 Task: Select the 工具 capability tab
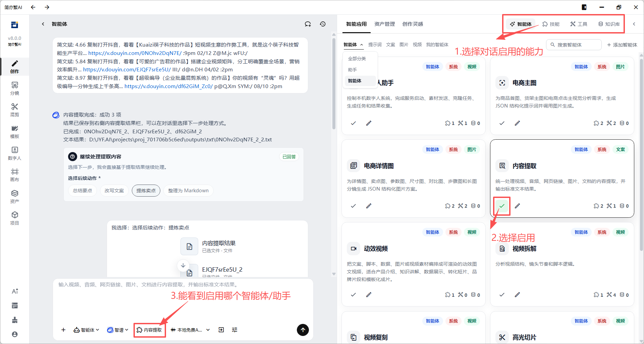pyautogui.click(x=579, y=24)
